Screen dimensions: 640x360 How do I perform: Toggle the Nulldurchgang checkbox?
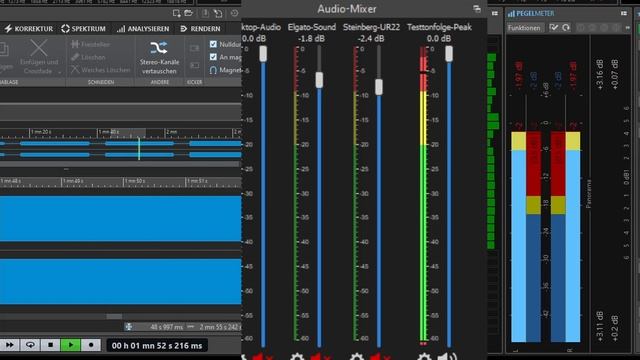213,44
